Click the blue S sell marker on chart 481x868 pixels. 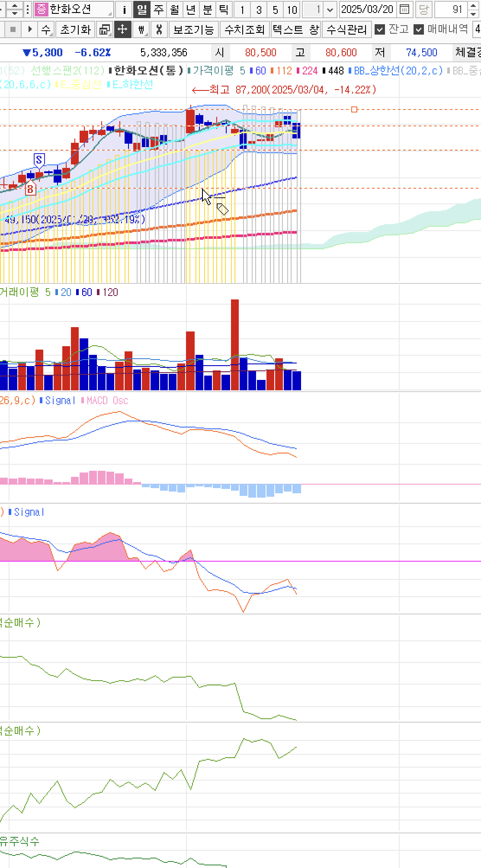(39, 160)
